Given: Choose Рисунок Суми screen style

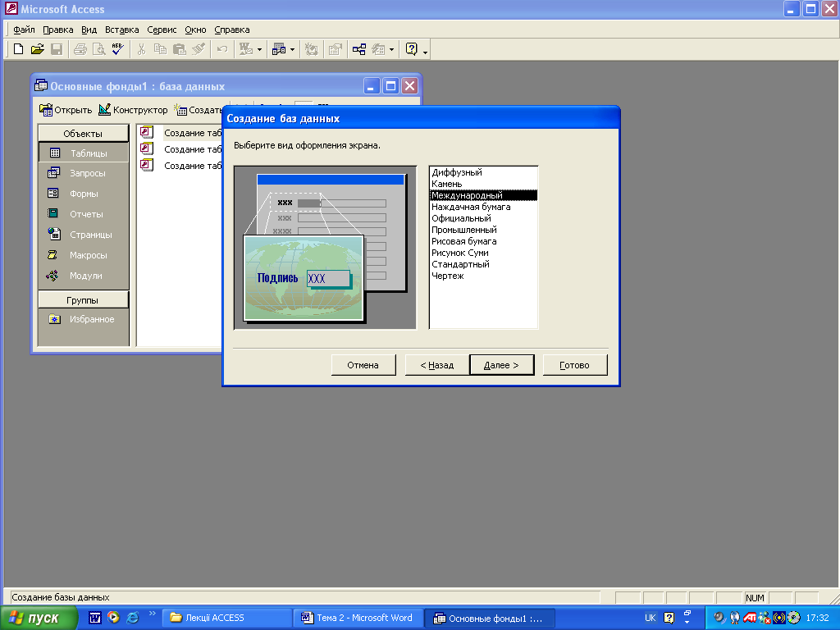Looking at the screenshot, I should (x=483, y=253).
